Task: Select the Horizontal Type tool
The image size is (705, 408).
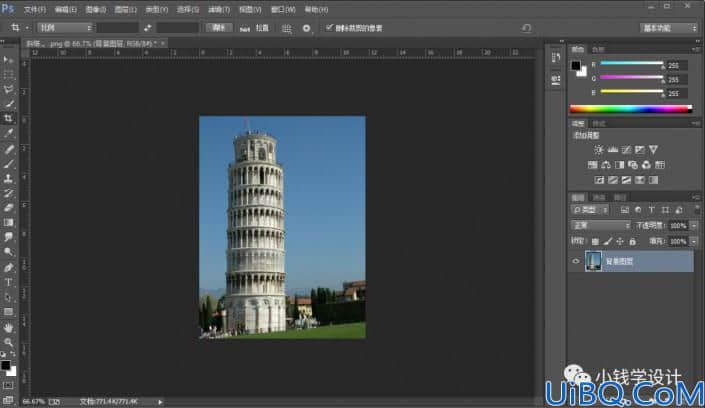Action: [8, 282]
